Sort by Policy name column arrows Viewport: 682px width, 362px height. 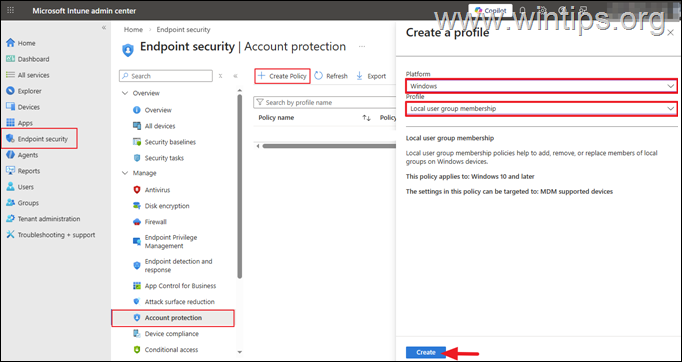point(366,118)
